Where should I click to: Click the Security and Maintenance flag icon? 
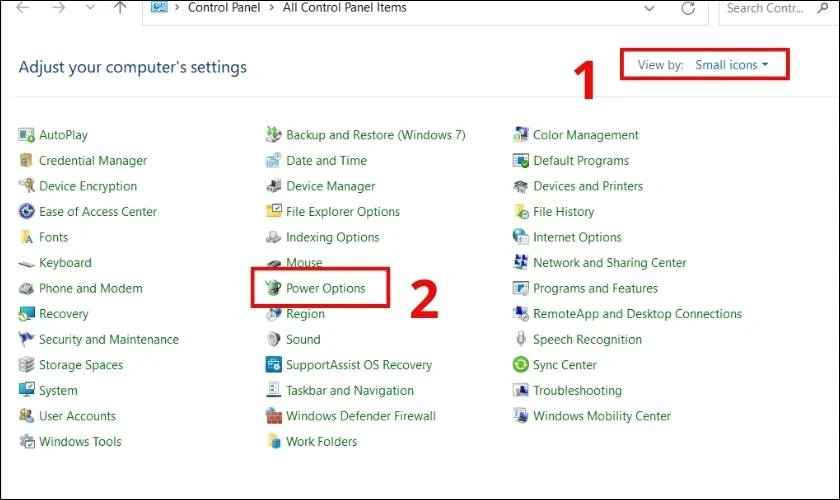[x=26, y=339]
